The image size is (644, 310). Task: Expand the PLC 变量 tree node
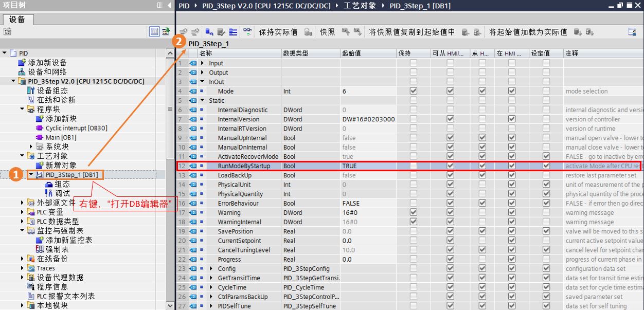click(x=22, y=212)
